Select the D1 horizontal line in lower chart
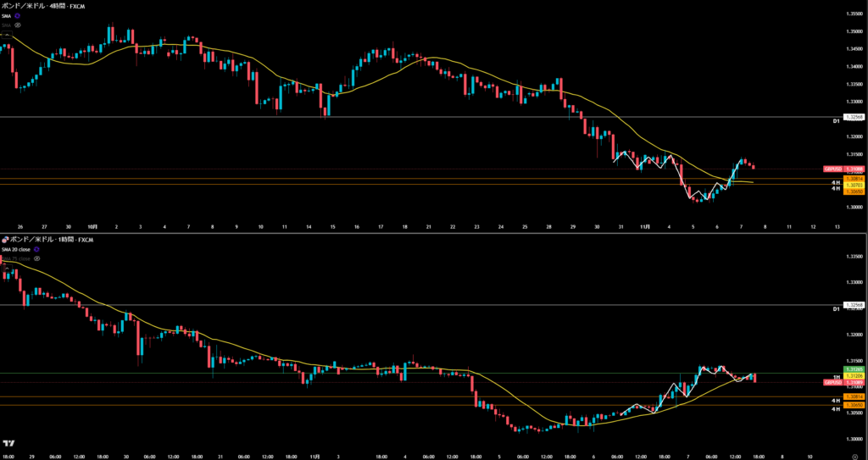The height and width of the screenshot is (460, 868). pyautogui.click(x=424, y=304)
